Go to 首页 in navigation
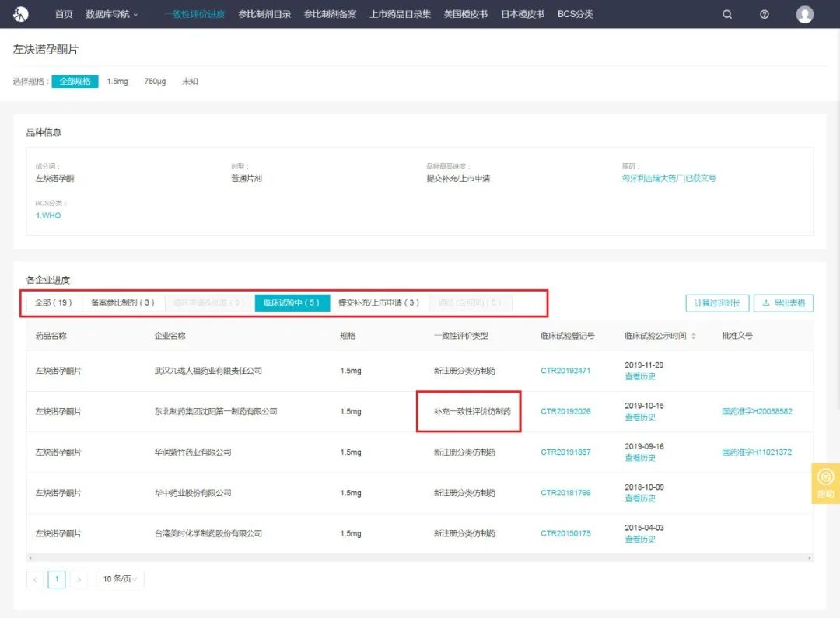This screenshot has height=618, width=840. coord(64,14)
